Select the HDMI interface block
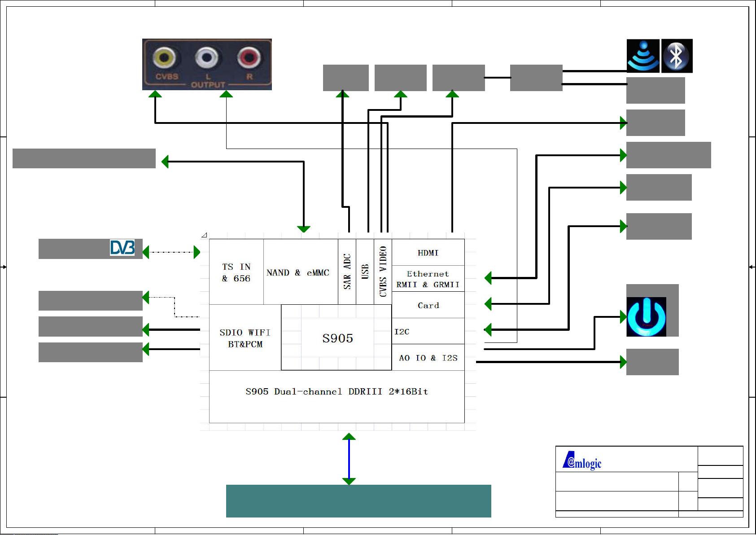The image size is (756, 535). click(x=428, y=253)
